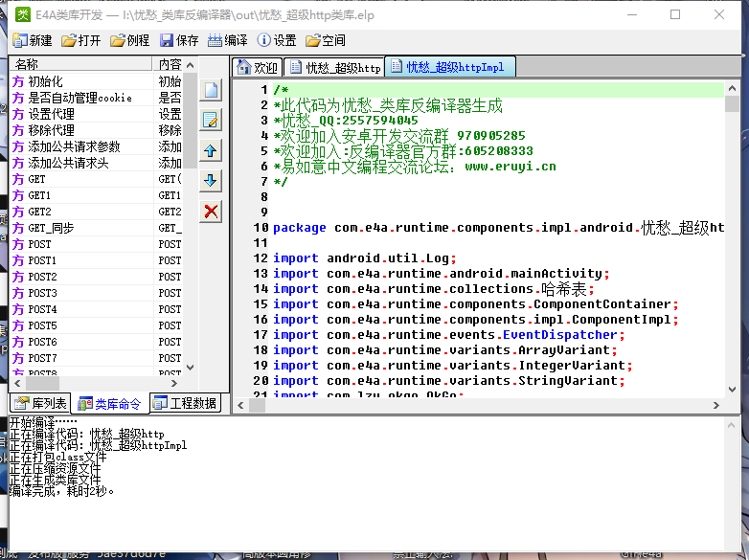
Task: Select the GET_同步 method row
Action: coord(96,228)
